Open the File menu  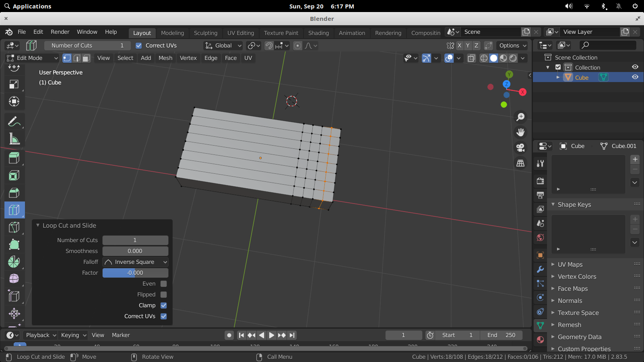coord(22,32)
